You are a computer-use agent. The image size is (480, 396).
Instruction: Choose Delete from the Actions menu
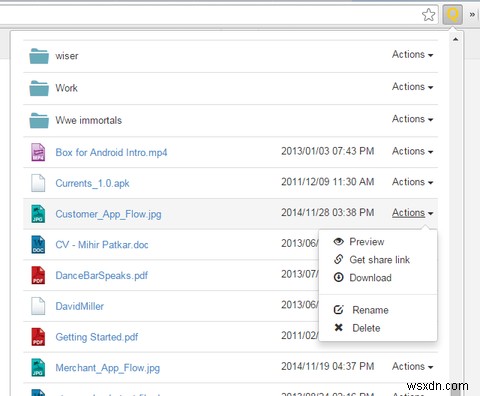[378, 328]
